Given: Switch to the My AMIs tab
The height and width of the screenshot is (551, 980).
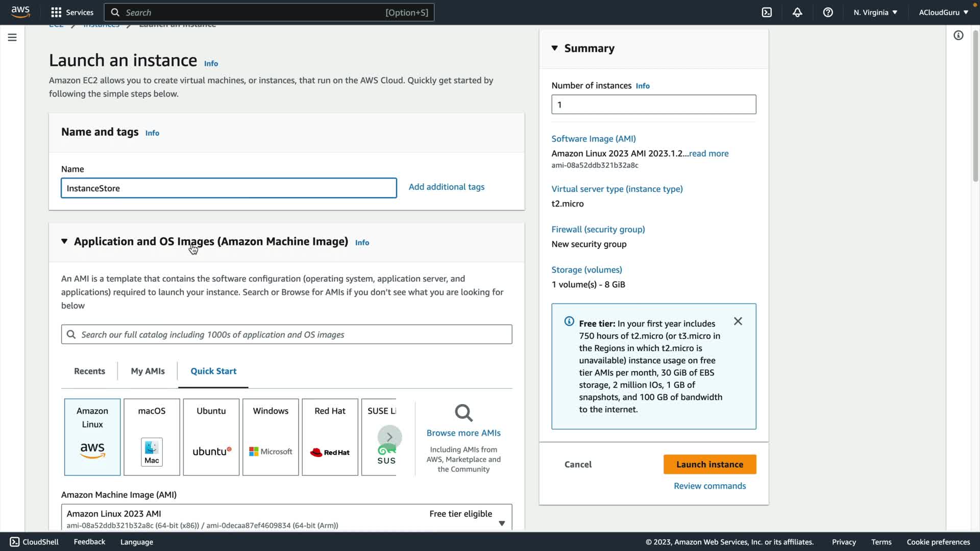Looking at the screenshot, I should pyautogui.click(x=148, y=371).
